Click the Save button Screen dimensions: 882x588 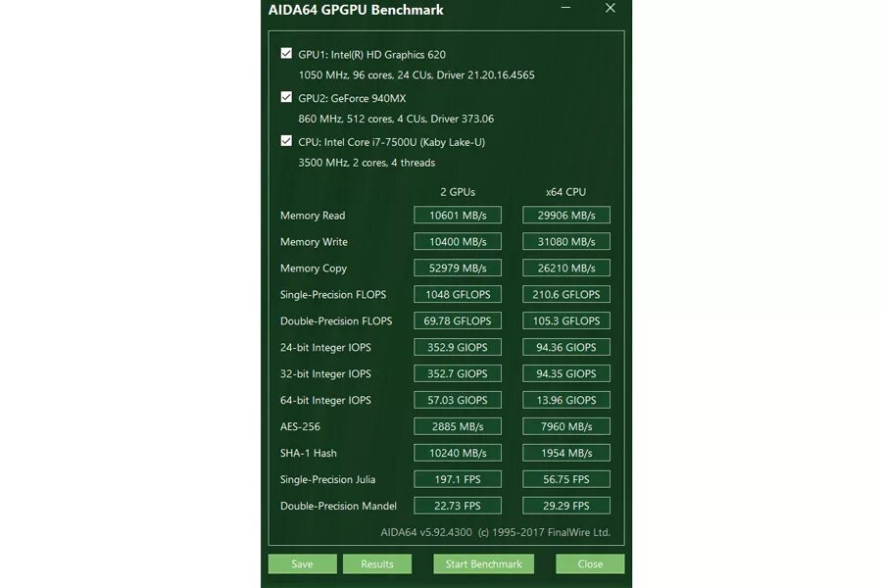[302, 563]
